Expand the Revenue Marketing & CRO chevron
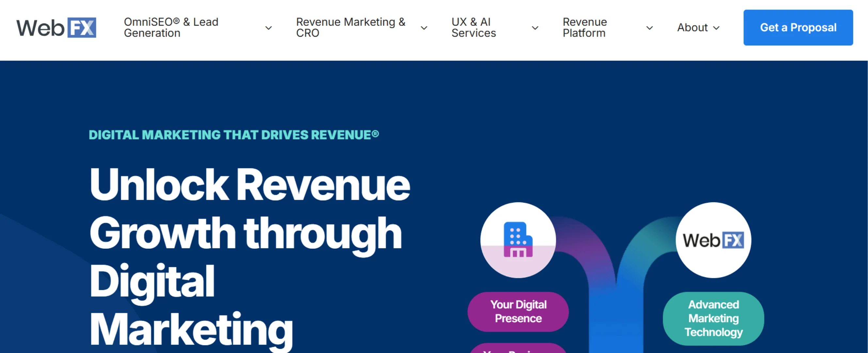 tap(424, 28)
